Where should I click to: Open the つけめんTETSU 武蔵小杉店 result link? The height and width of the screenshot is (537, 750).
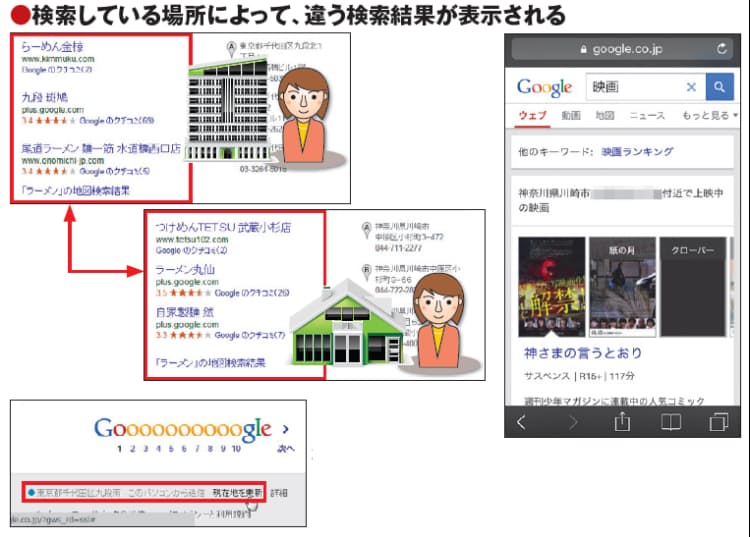223,227
